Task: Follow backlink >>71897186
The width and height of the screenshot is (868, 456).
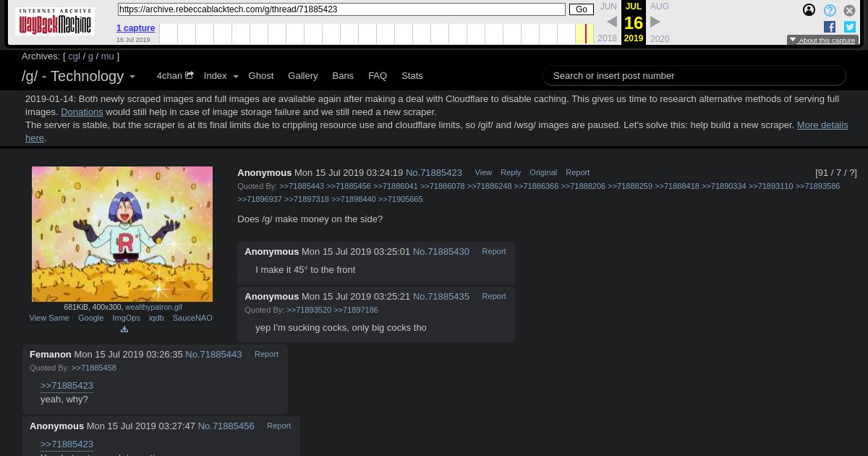Action: click(356, 310)
